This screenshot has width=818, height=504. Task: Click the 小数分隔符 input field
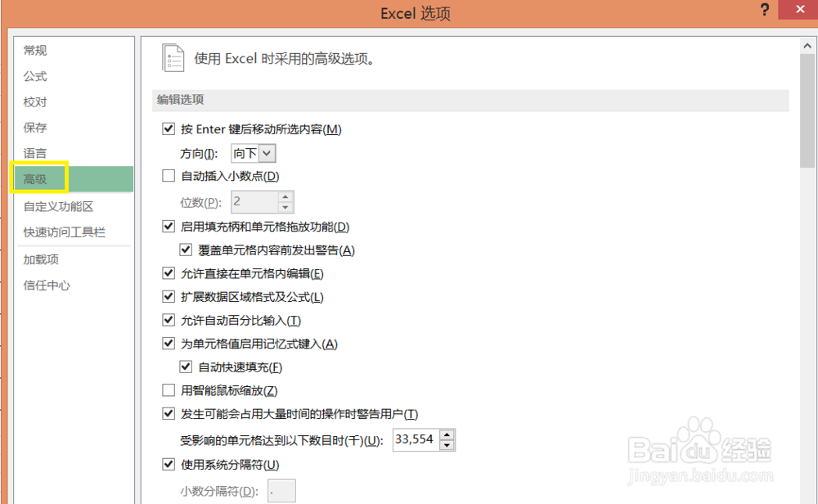[281, 490]
